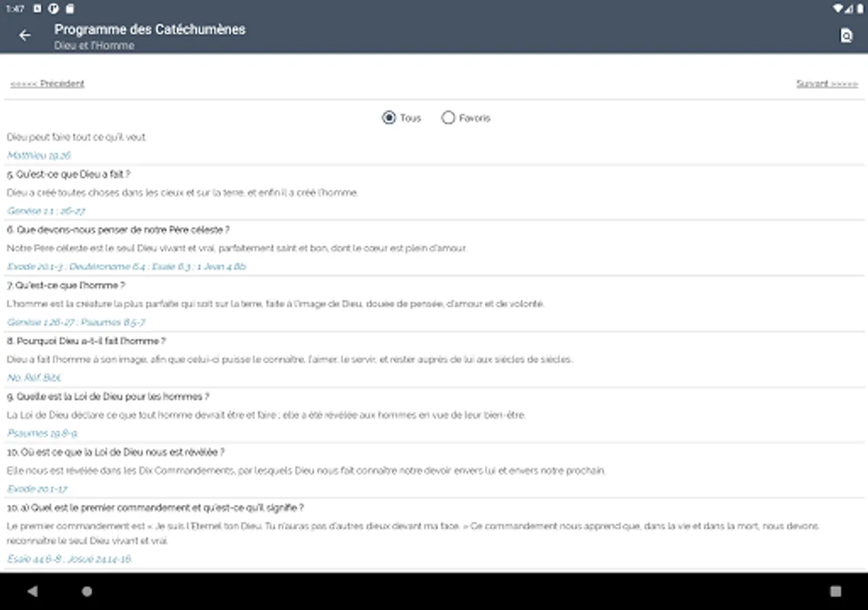
Task: Open the Genèse 1.1 ; 26-27 reference
Action: pos(46,211)
